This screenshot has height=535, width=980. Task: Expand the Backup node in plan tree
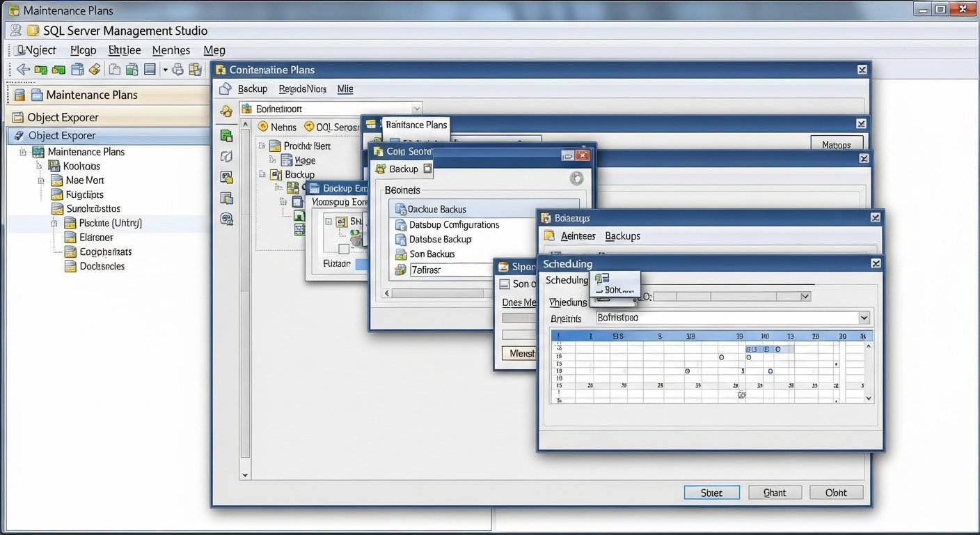point(262,174)
